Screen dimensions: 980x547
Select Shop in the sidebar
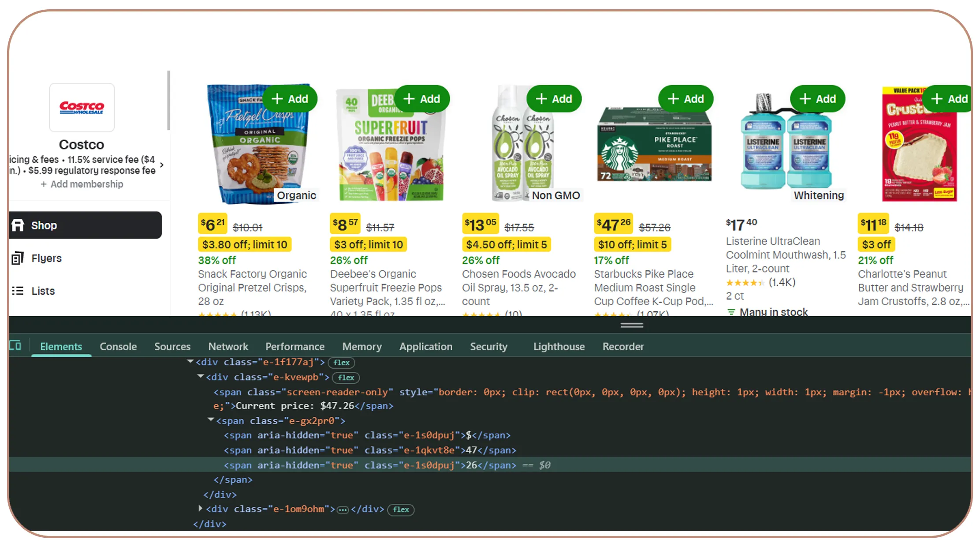[85, 225]
